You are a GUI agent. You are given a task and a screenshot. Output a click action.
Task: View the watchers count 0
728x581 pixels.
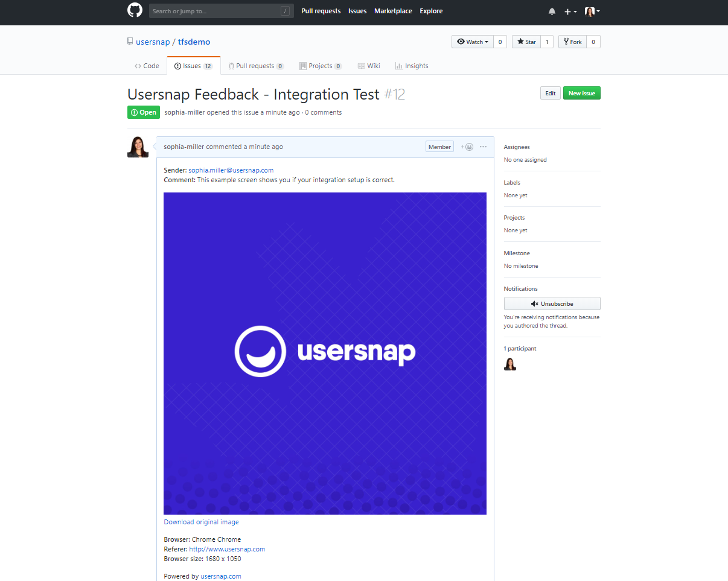click(x=500, y=42)
